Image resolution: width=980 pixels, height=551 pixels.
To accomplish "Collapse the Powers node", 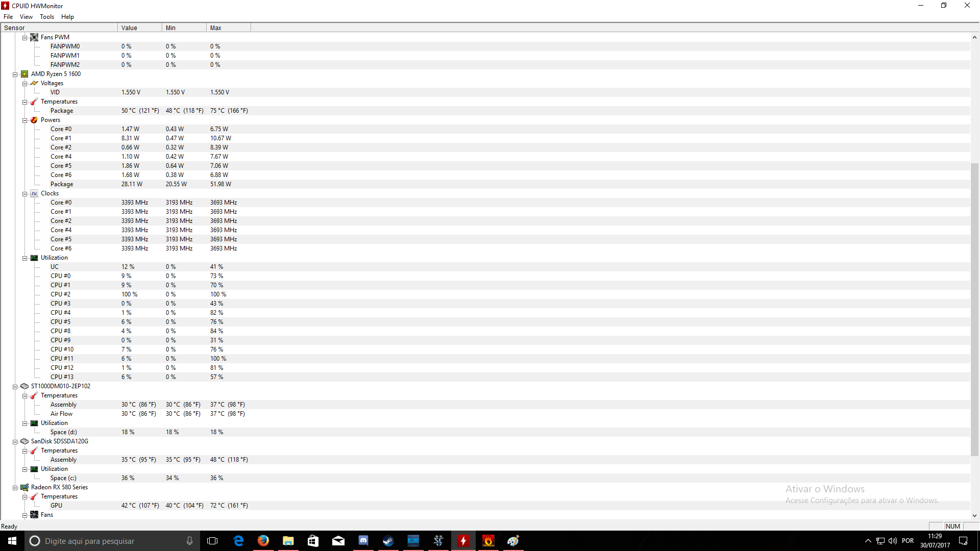I will click(x=24, y=120).
